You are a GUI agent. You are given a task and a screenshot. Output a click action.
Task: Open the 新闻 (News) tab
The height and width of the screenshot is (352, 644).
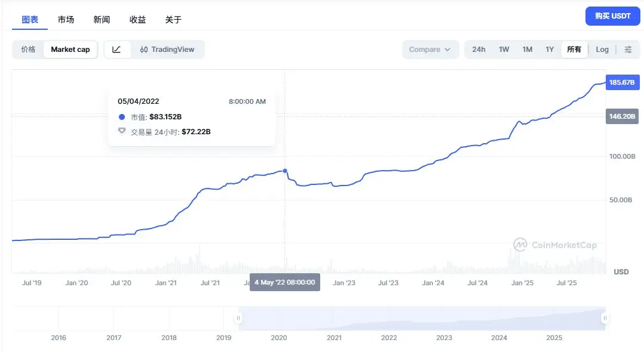pos(102,20)
